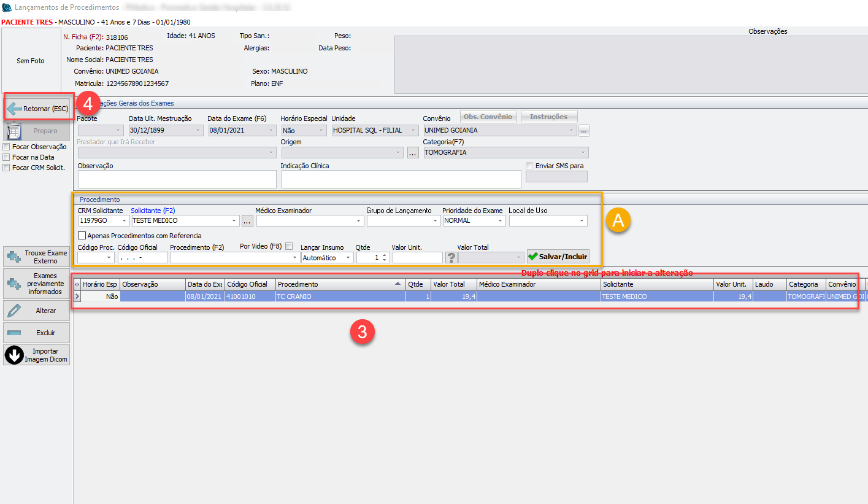Click the Excluir button
This screenshot has width=868, height=504.
point(36,333)
